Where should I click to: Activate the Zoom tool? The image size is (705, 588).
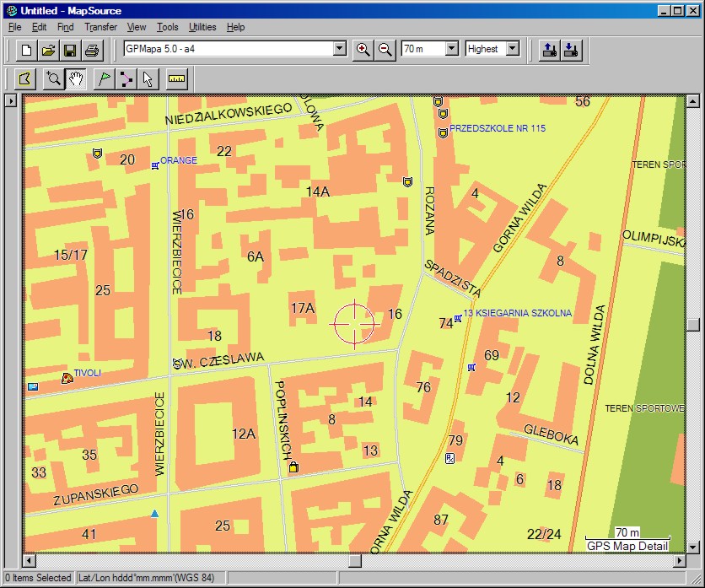[54, 79]
